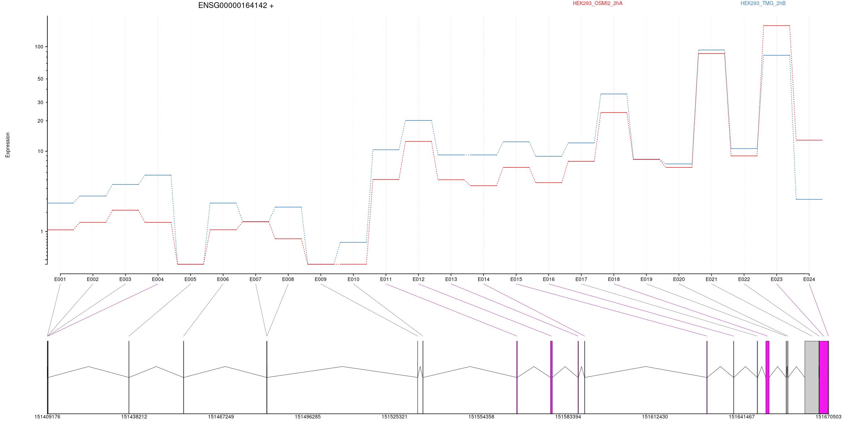This screenshot has width=868, height=434.
Task: Click the exon label E003
Action: pos(125,279)
